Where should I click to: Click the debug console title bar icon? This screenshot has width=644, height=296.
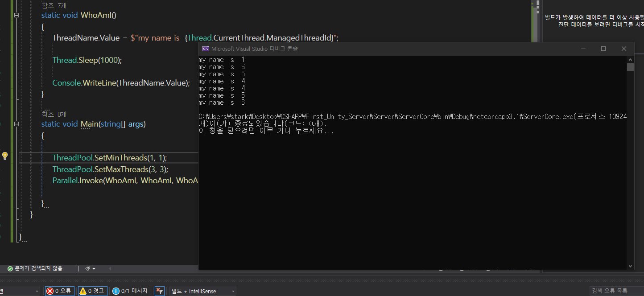tap(205, 49)
